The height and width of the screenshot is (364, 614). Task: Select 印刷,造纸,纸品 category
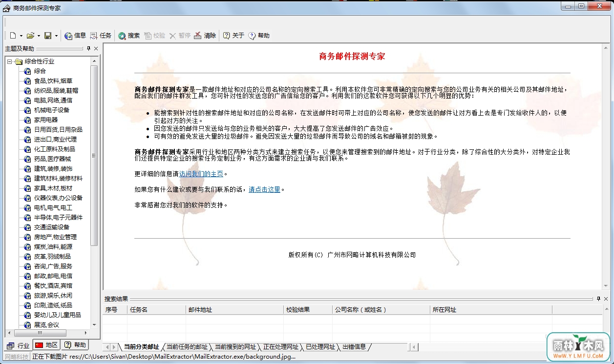[x=53, y=305]
